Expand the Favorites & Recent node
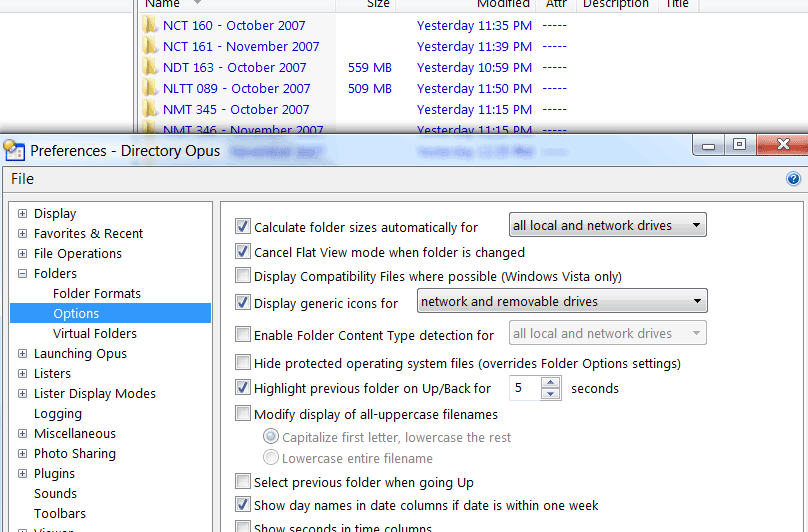 click(x=22, y=234)
